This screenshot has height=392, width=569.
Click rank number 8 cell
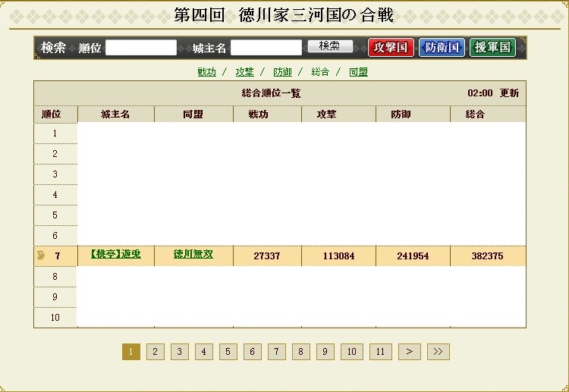55,276
